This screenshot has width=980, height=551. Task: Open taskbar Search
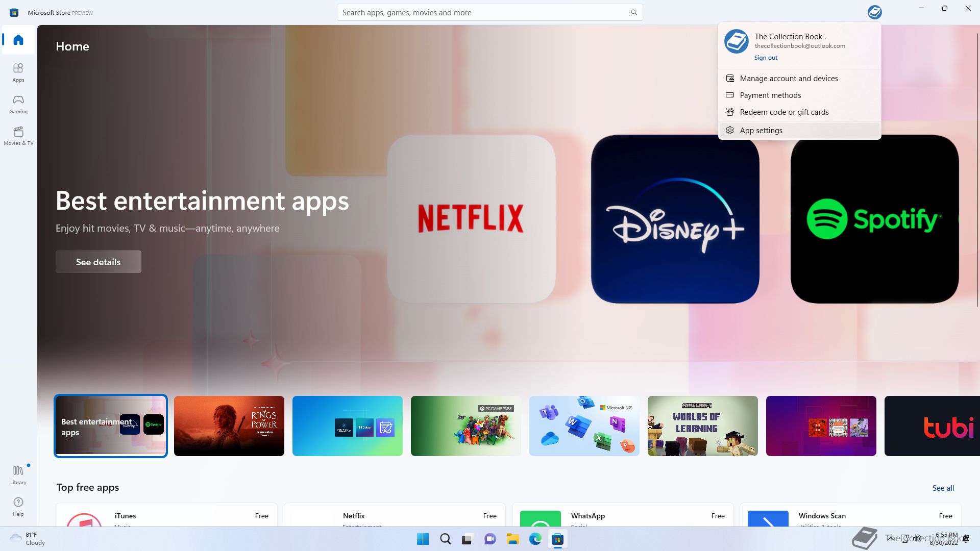445,539
